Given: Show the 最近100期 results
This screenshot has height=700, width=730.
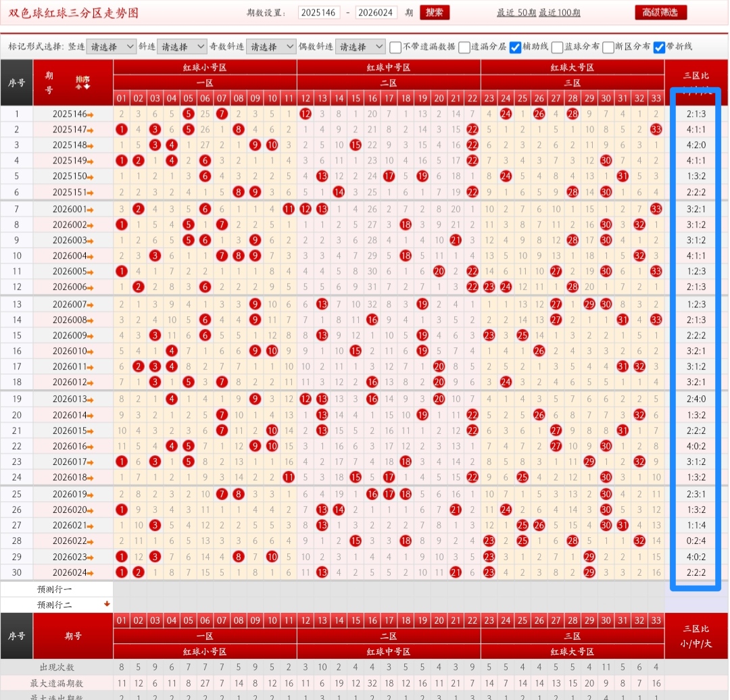Looking at the screenshot, I should click(x=560, y=13).
